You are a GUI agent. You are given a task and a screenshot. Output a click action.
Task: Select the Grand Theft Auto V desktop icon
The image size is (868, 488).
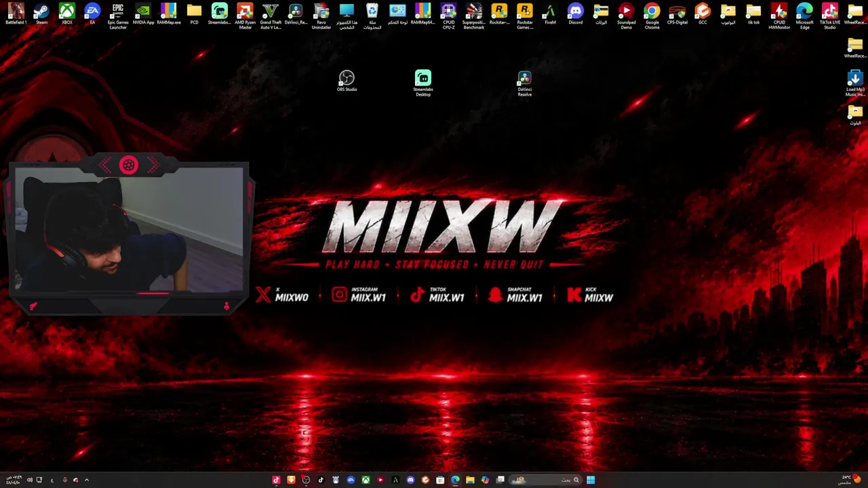(x=271, y=16)
